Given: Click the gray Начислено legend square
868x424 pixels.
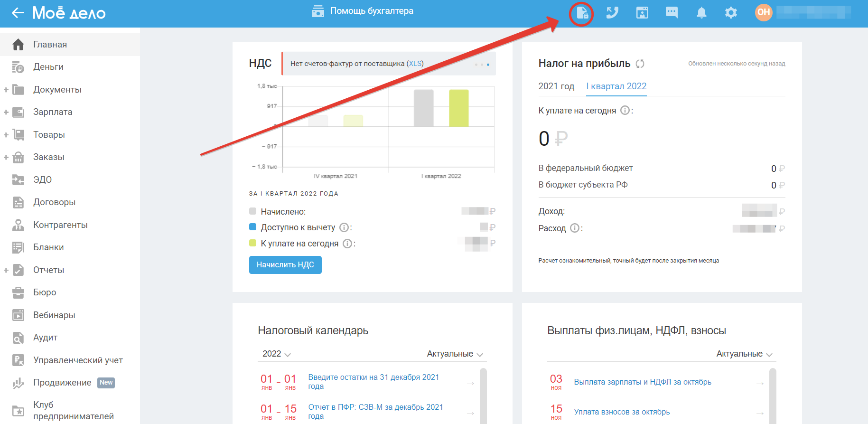Looking at the screenshot, I should [252, 211].
